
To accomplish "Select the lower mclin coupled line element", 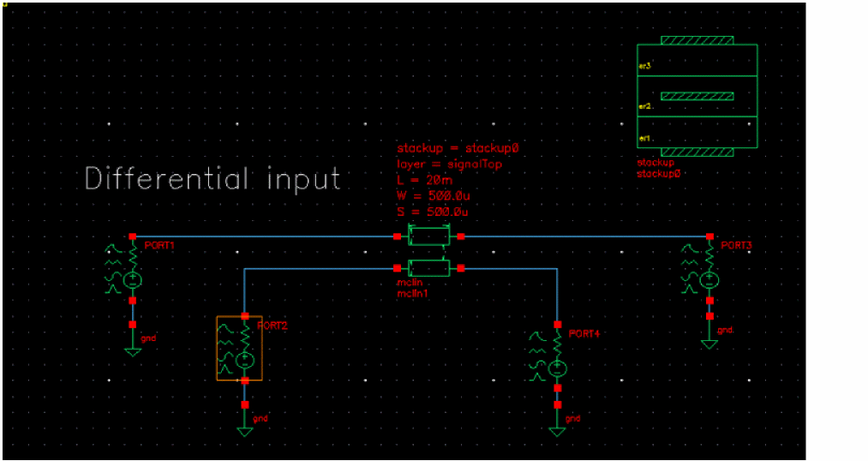I will click(429, 268).
